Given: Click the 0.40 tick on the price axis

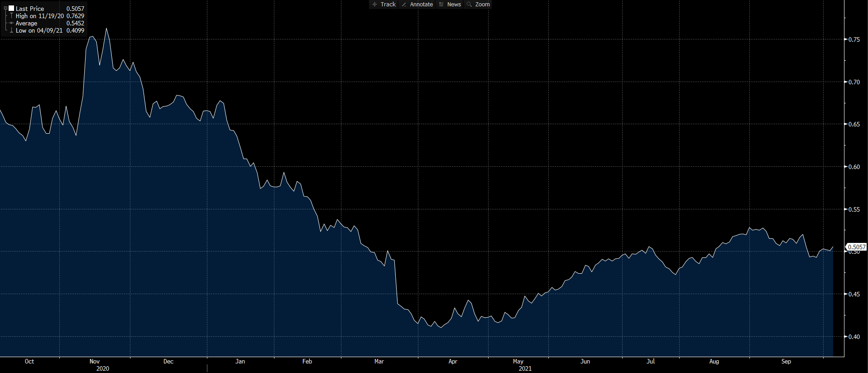Looking at the screenshot, I should [854, 337].
